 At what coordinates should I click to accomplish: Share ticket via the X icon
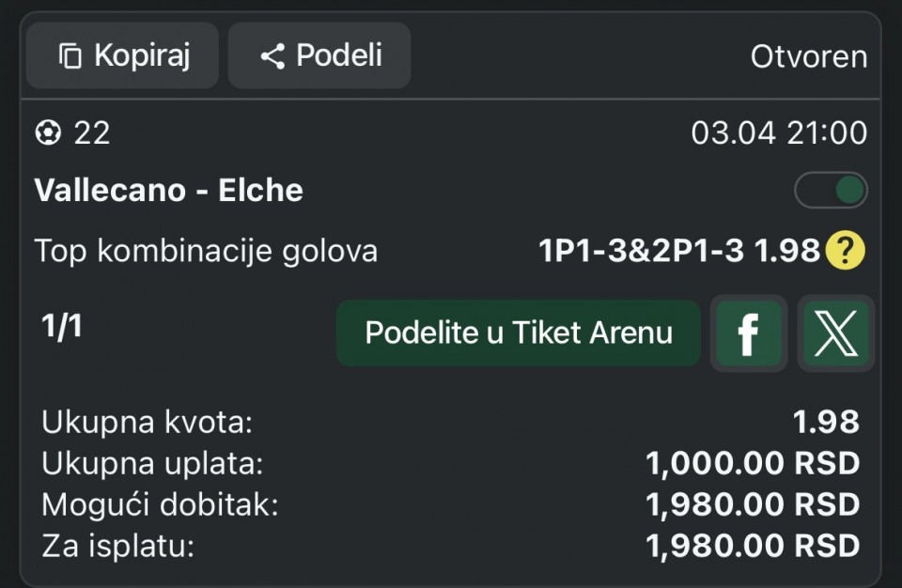(835, 333)
